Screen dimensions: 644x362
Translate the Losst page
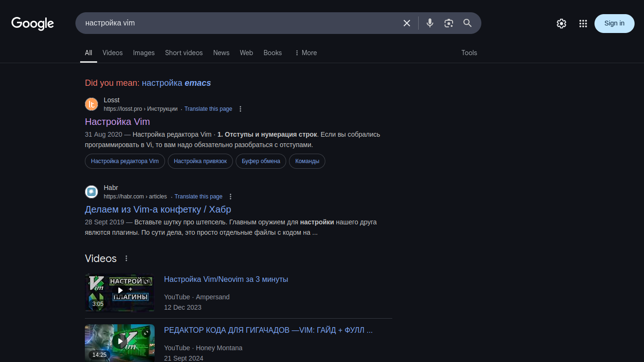[x=208, y=109]
